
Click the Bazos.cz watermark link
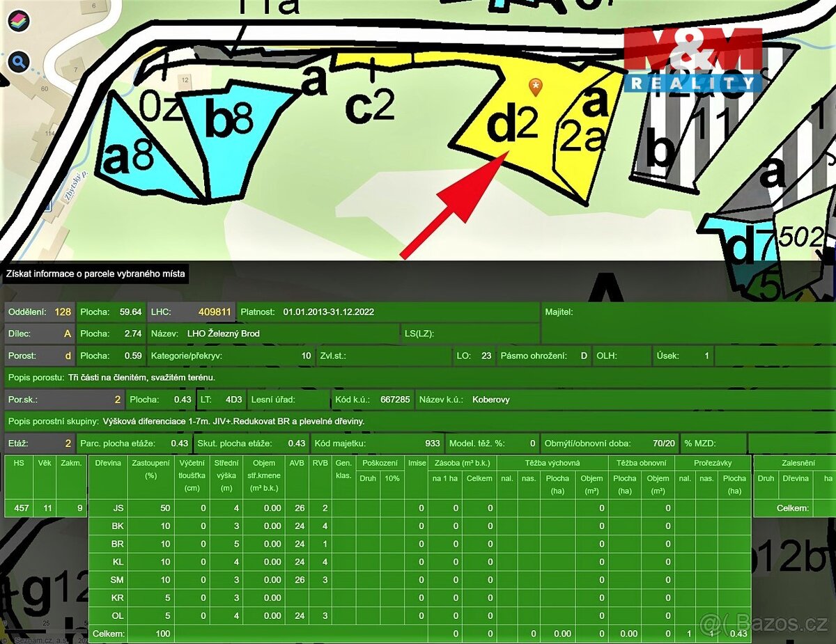click(x=765, y=622)
